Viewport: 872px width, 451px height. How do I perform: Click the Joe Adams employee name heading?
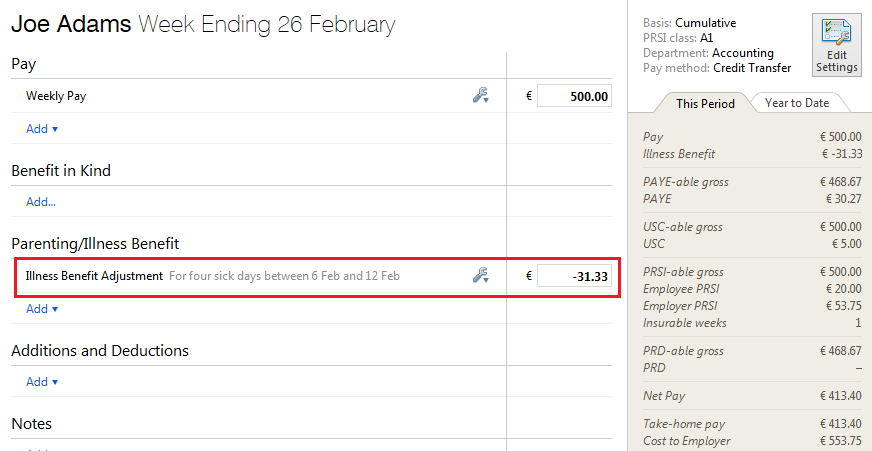[x=71, y=24]
